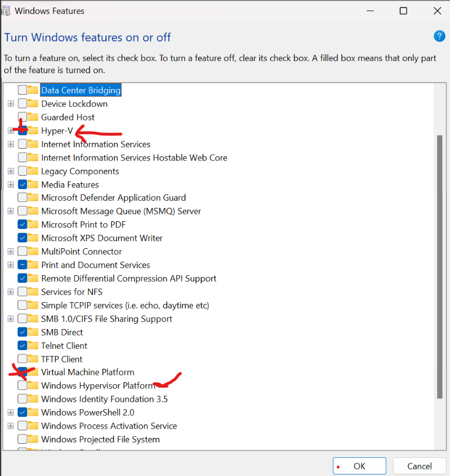450x476 pixels.
Task: Select the Hyper-V label
Action: (57, 131)
